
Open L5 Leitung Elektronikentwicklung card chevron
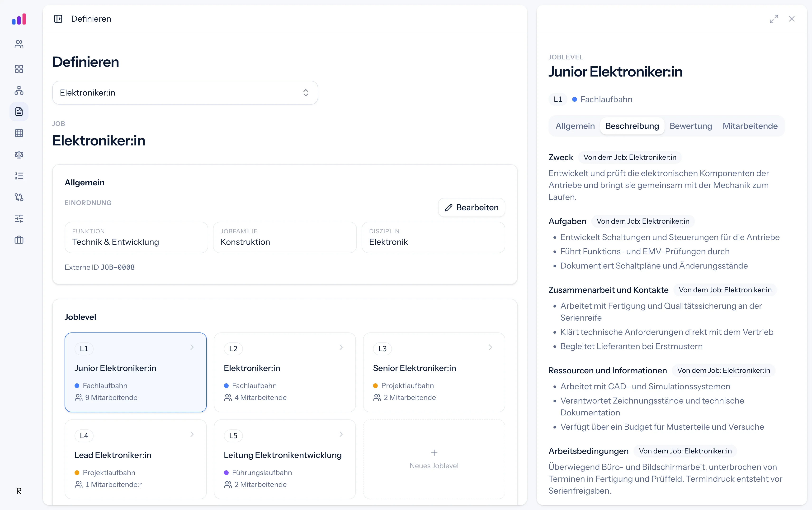[x=341, y=434]
